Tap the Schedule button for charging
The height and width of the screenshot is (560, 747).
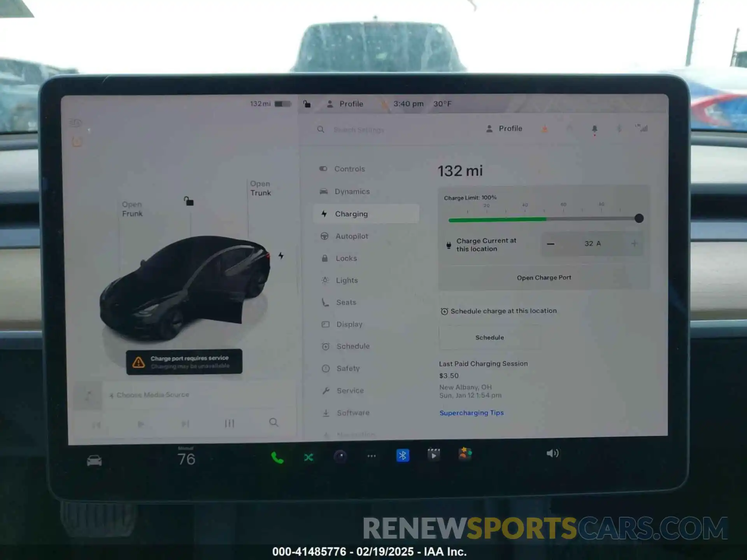[489, 337]
